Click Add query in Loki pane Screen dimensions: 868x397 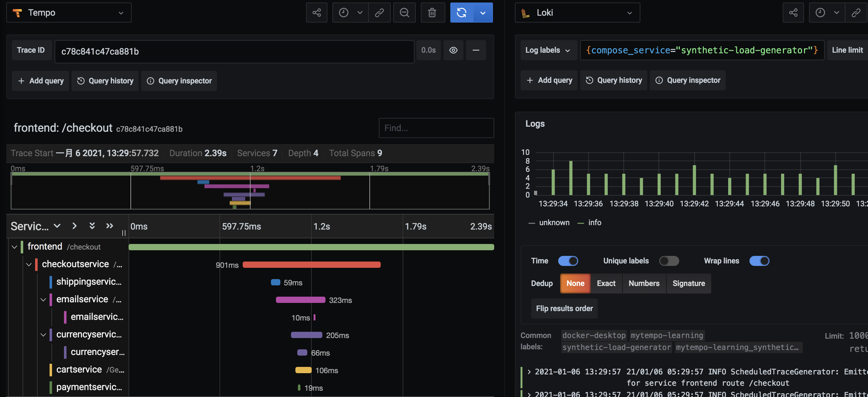tap(549, 80)
